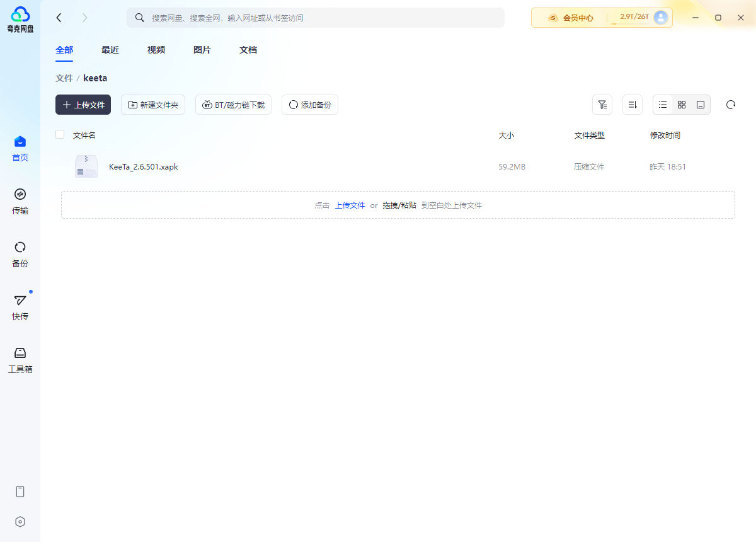Click the dark 上传文件 button
756x542 pixels.
pos(83,105)
